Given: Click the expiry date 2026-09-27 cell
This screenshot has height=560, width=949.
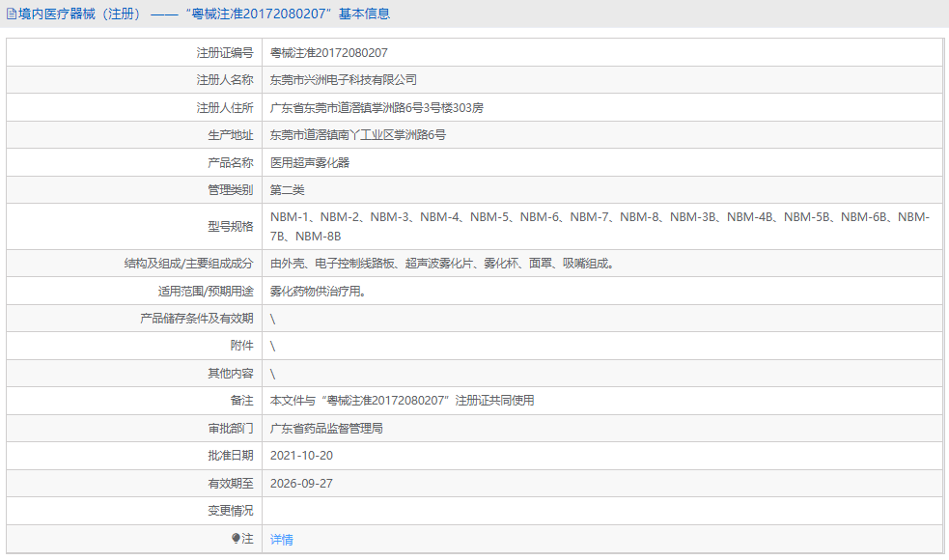Looking at the screenshot, I should point(305,483).
